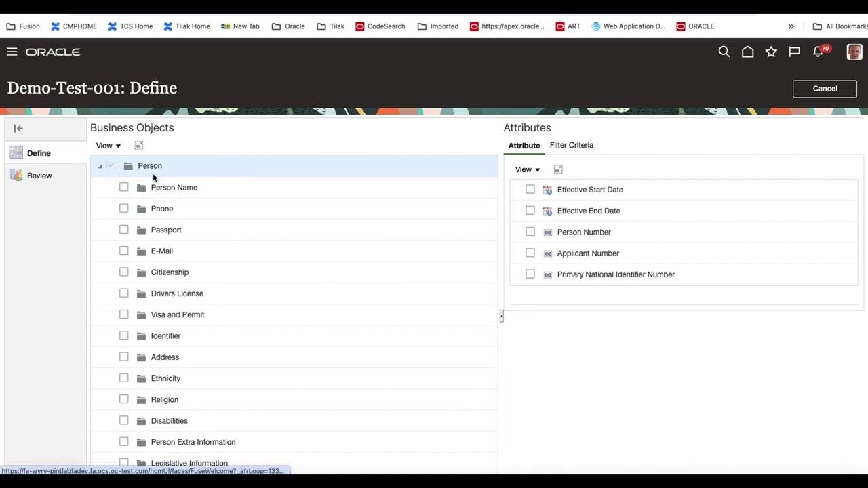Click the Define step icon in sidebar
This screenshot has height=488, width=868.
16,153
